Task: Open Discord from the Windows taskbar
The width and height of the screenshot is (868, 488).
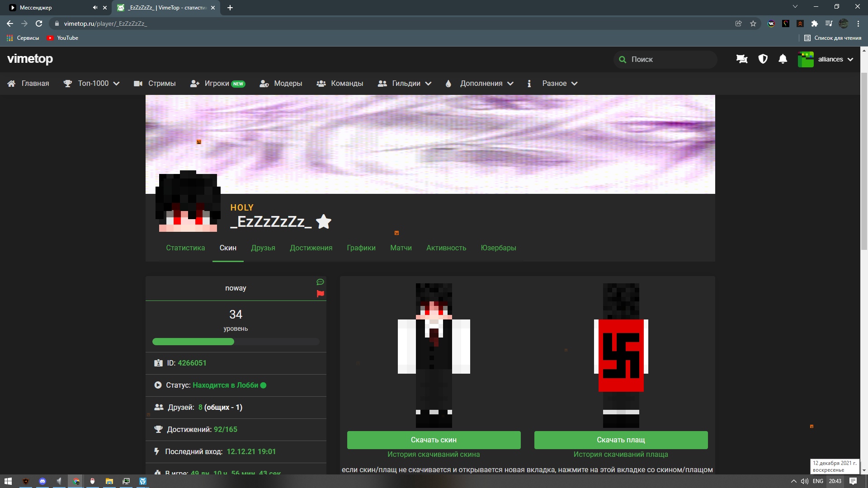Action: pyautogui.click(x=42, y=481)
